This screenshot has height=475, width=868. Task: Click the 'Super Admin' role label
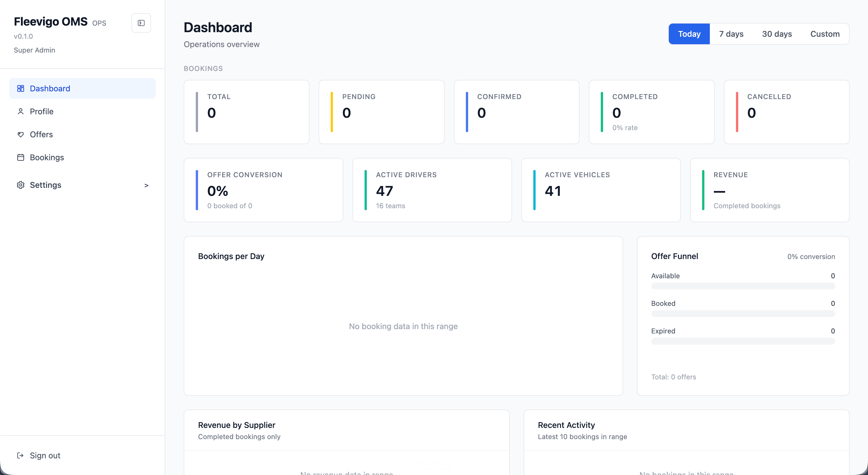34,50
